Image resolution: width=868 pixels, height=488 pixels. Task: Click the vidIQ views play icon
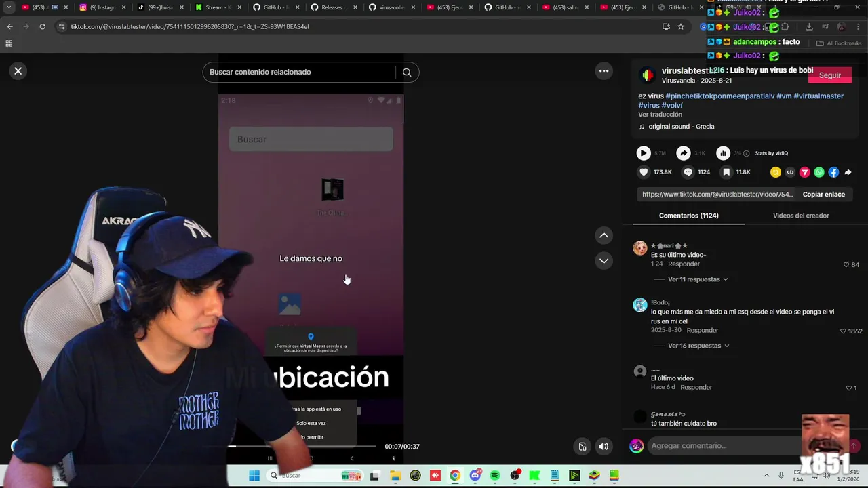point(644,153)
